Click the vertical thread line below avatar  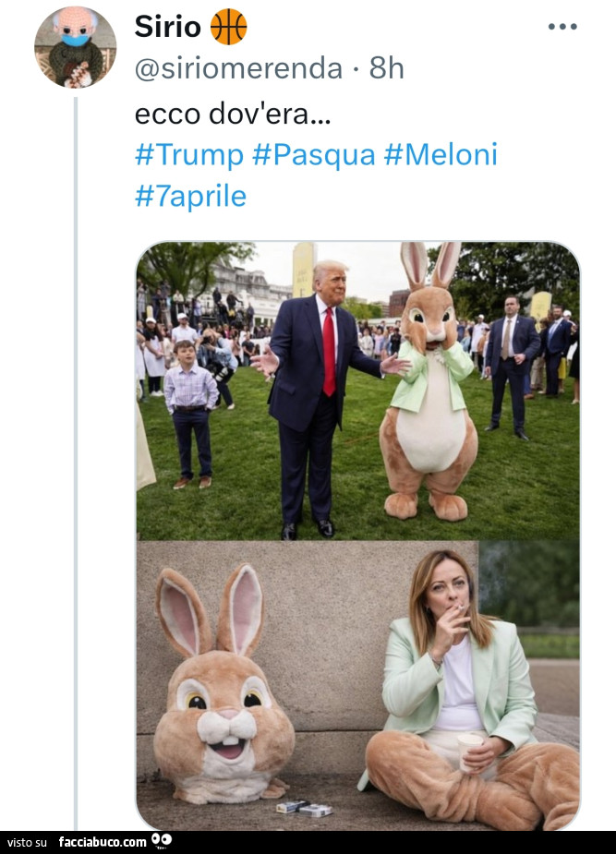coord(75,462)
